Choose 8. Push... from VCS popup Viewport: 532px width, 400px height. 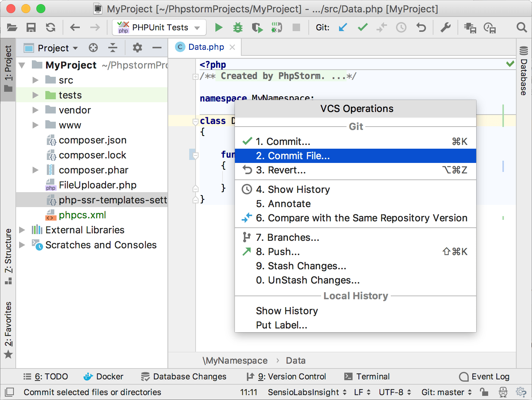pos(278,252)
